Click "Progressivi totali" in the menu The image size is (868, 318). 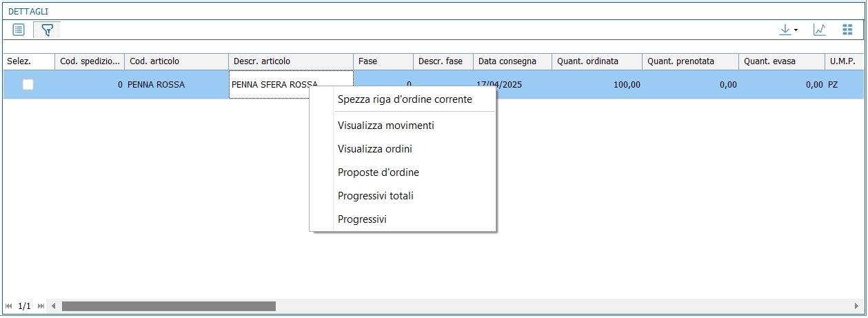click(375, 196)
